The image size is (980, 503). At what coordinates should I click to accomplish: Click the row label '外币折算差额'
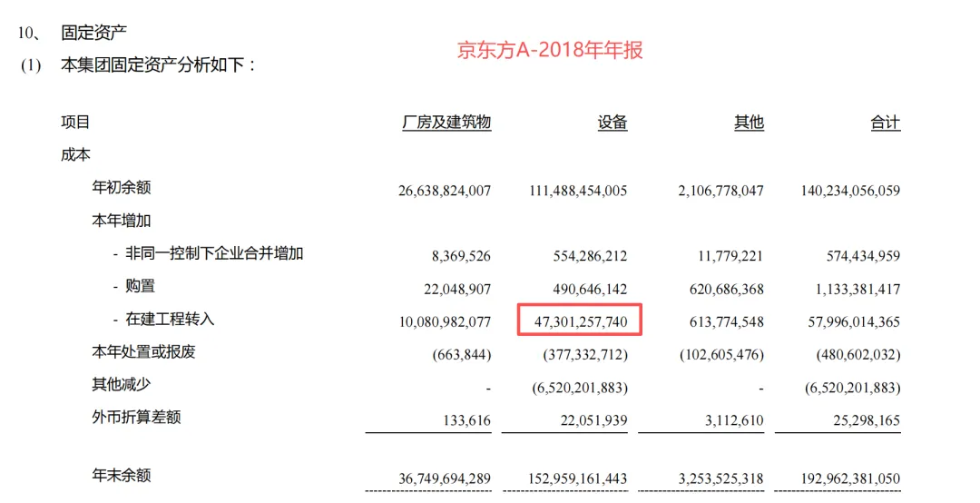coord(136,418)
